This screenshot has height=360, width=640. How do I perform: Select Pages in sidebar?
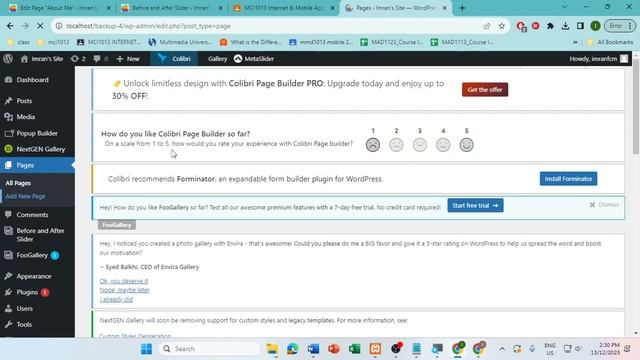pyautogui.click(x=37, y=165)
